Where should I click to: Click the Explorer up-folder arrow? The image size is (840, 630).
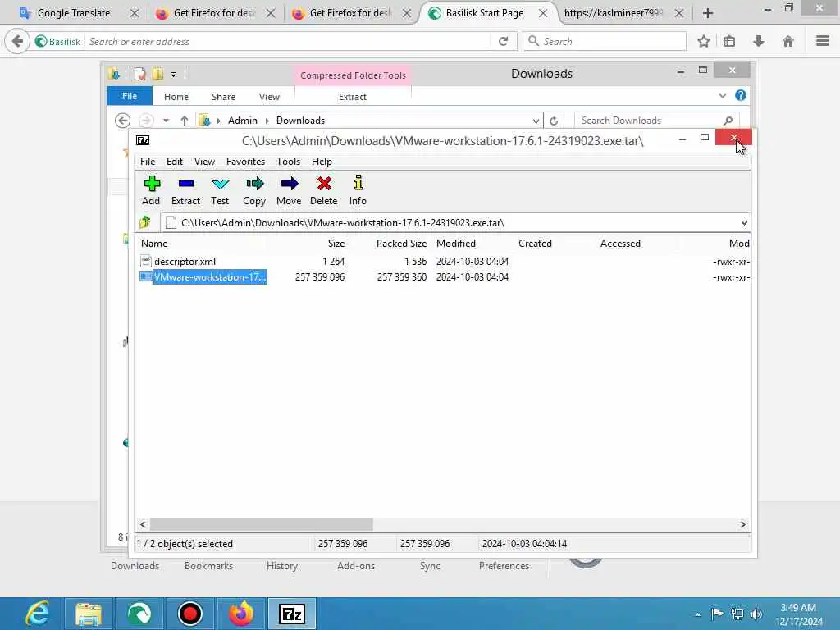[x=185, y=121]
